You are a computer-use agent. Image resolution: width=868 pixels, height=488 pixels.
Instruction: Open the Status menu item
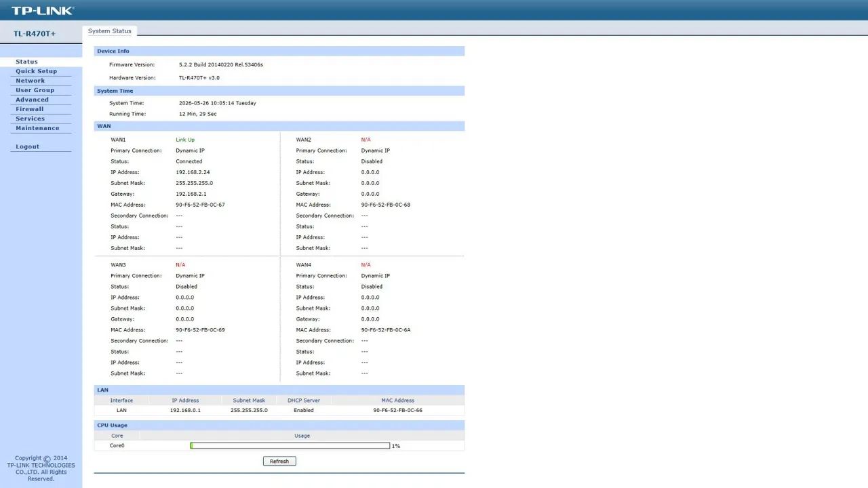(x=26, y=62)
